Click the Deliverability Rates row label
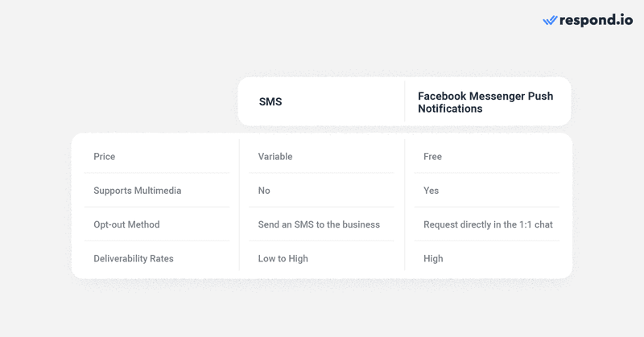 (133, 258)
